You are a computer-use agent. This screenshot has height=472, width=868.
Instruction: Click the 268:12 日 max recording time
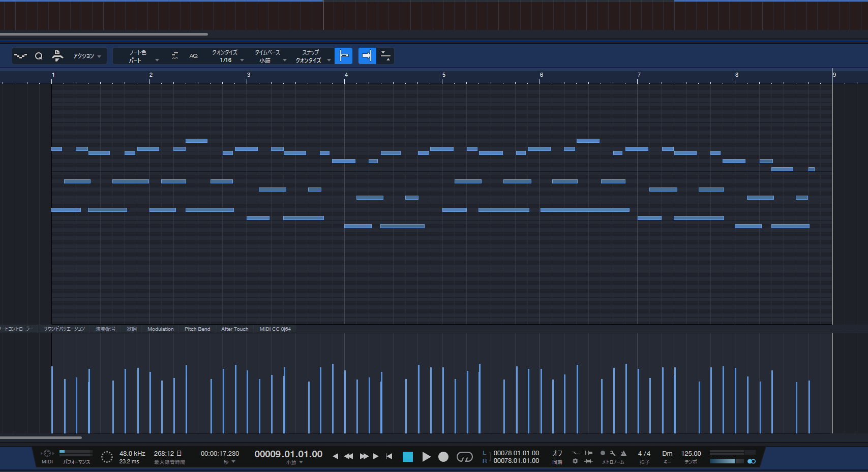(x=168, y=453)
